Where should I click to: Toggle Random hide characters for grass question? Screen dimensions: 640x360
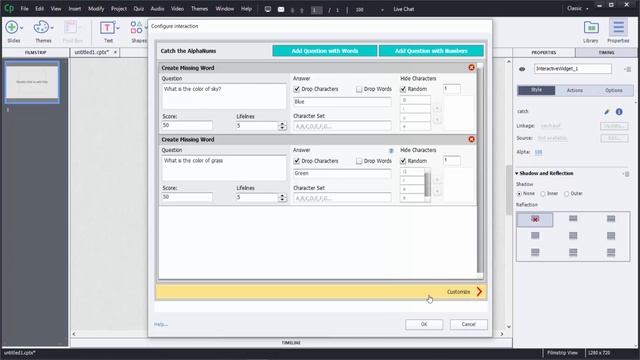coord(403,161)
